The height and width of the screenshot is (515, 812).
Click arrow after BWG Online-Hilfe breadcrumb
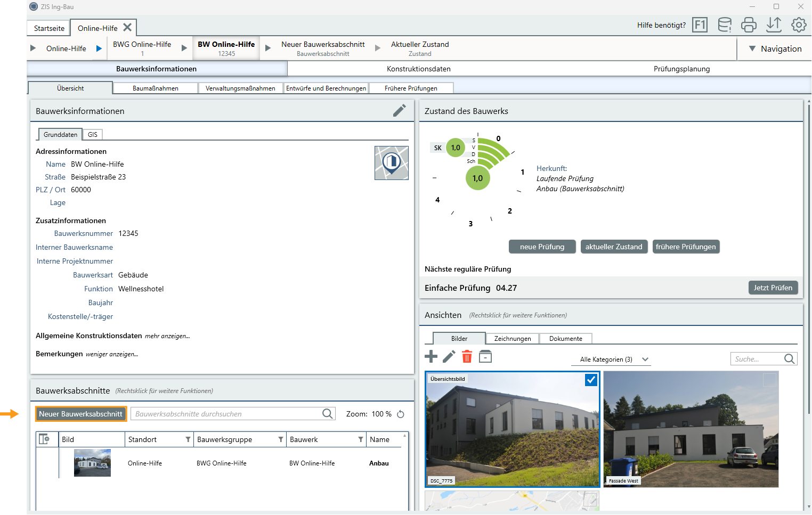tap(184, 48)
